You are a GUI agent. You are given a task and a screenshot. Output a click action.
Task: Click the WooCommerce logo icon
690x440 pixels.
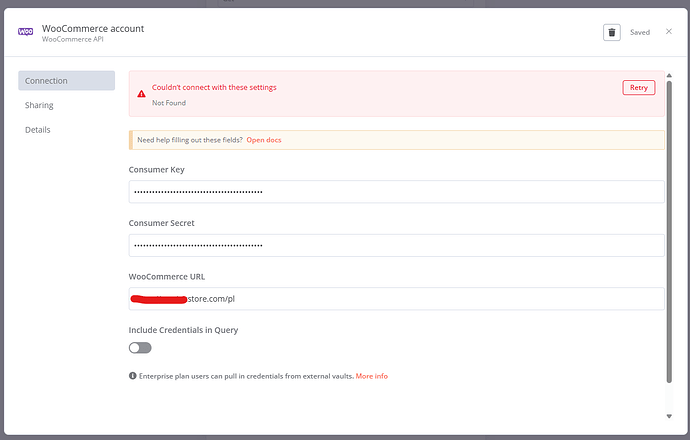[x=25, y=32]
